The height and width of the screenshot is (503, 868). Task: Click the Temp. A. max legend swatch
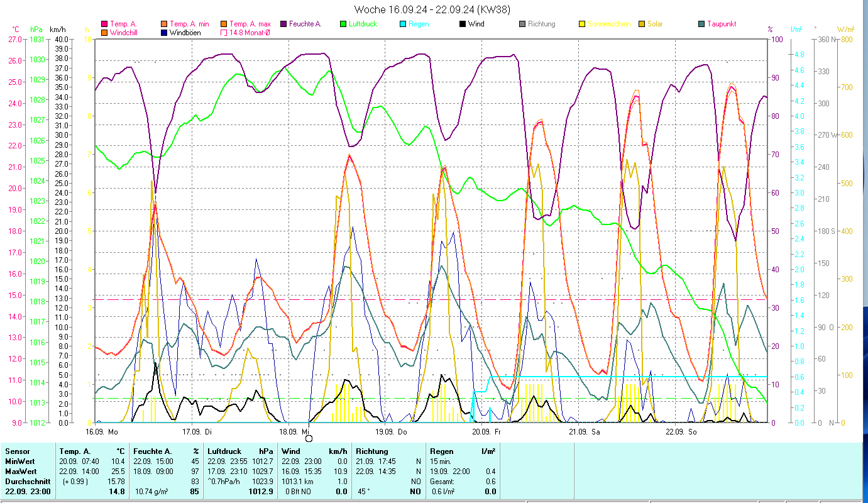(x=224, y=24)
